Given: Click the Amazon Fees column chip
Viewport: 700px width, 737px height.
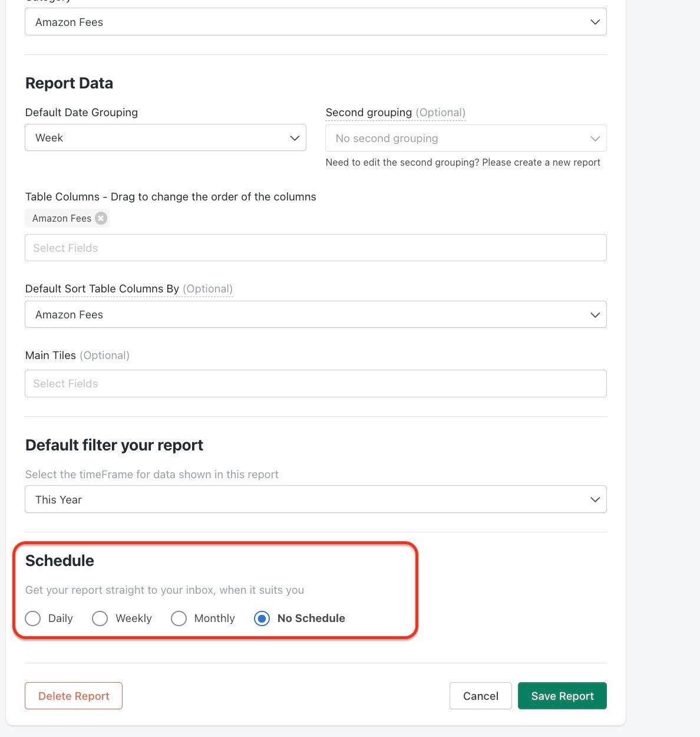Looking at the screenshot, I should point(62,218).
